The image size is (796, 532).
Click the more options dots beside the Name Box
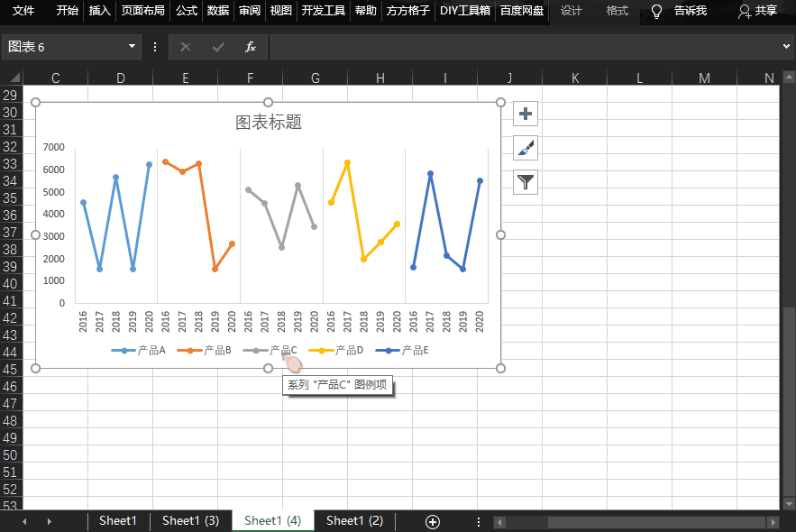156,47
